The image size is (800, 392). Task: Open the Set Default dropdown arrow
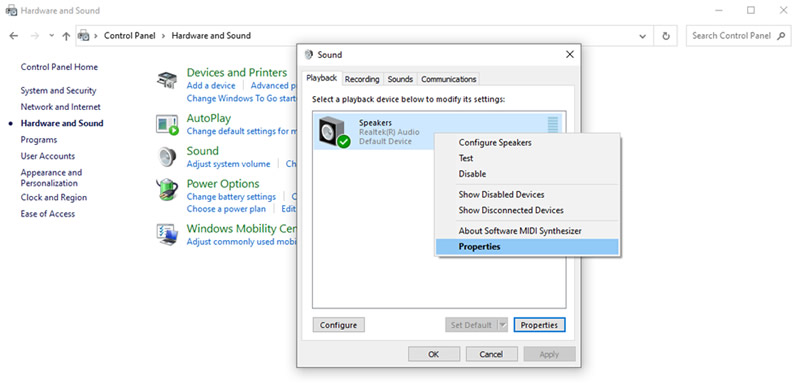[x=503, y=325]
